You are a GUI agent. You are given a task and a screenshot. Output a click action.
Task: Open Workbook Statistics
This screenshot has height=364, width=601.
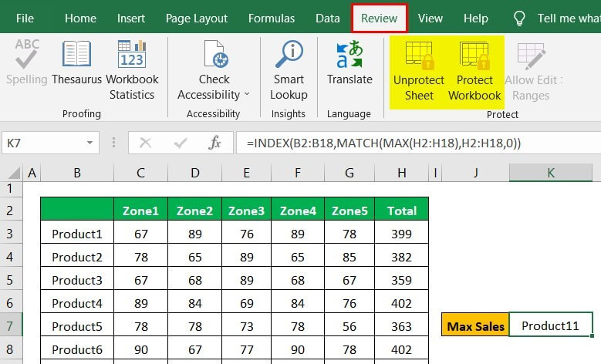pos(132,69)
